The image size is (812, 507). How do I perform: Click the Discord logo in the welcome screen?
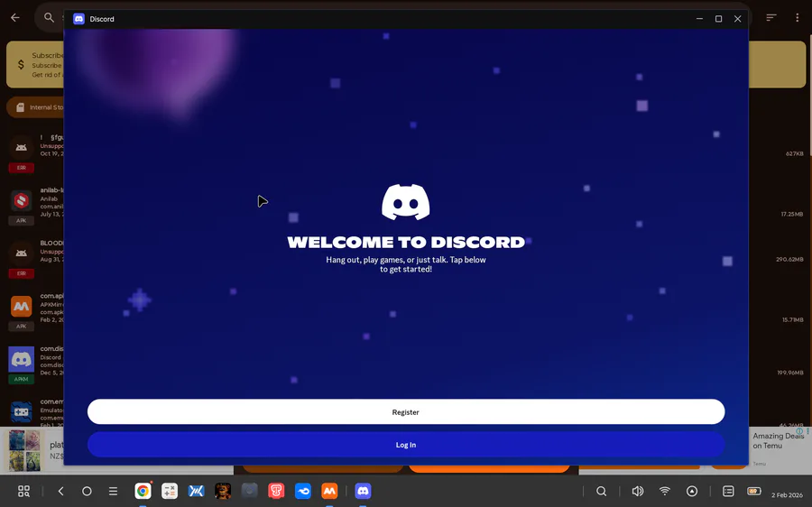405,202
